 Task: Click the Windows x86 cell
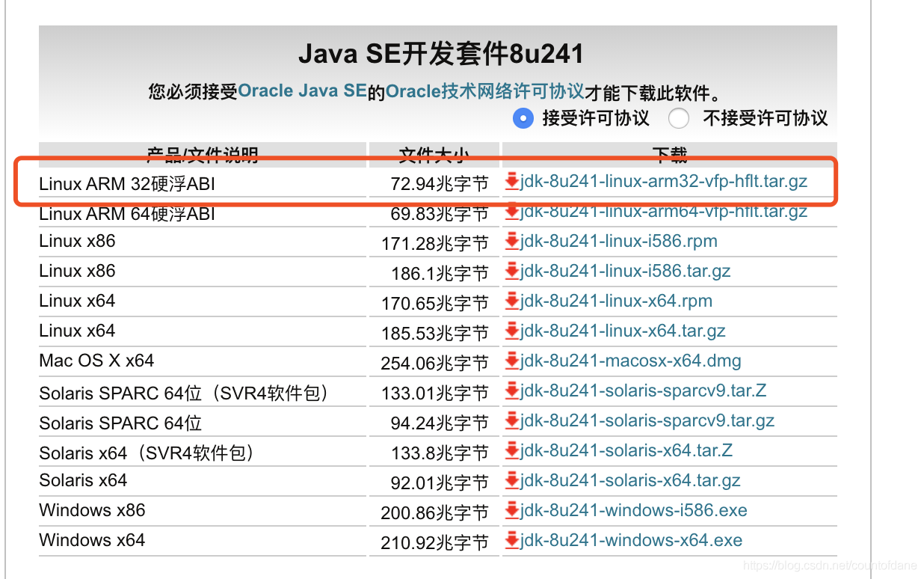click(92, 510)
